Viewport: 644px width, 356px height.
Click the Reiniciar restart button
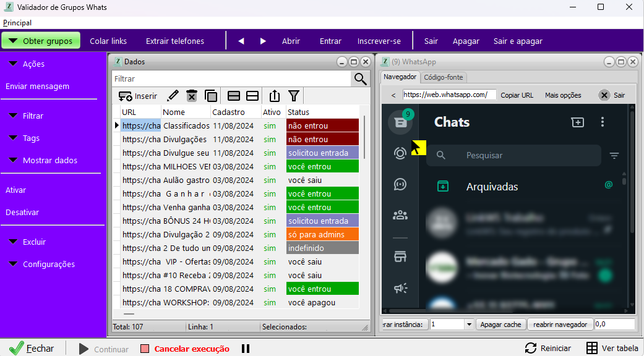point(548,348)
